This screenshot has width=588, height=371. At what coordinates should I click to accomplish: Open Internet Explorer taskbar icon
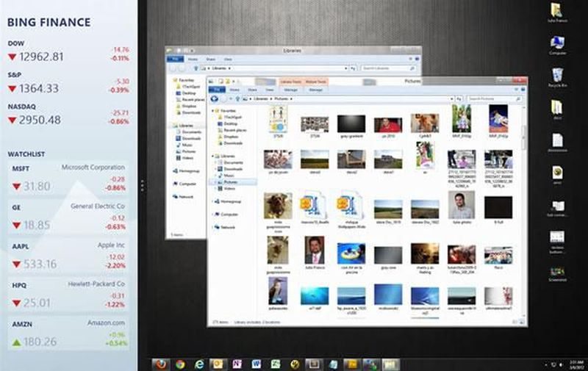tap(199, 364)
